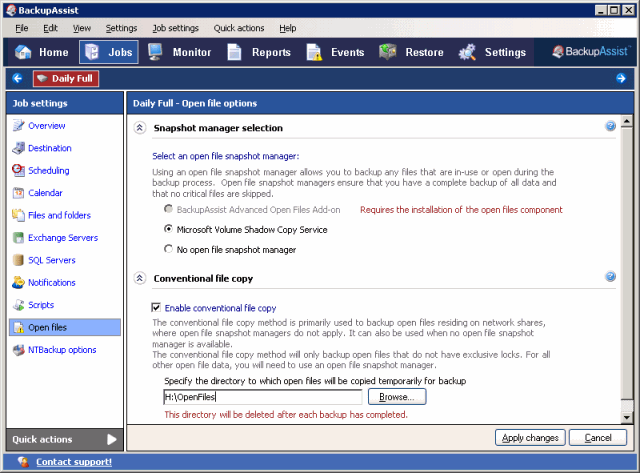Click the Apply changes button
The width and height of the screenshot is (640, 473).
coord(530,437)
